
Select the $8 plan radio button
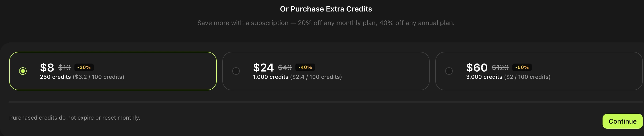tap(23, 71)
